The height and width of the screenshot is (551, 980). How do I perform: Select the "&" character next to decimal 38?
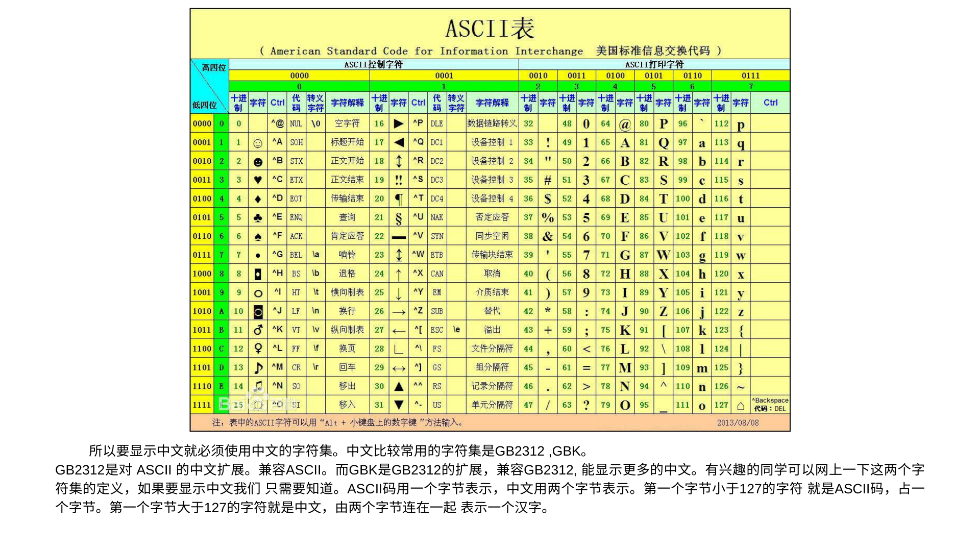click(x=548, y=236)
